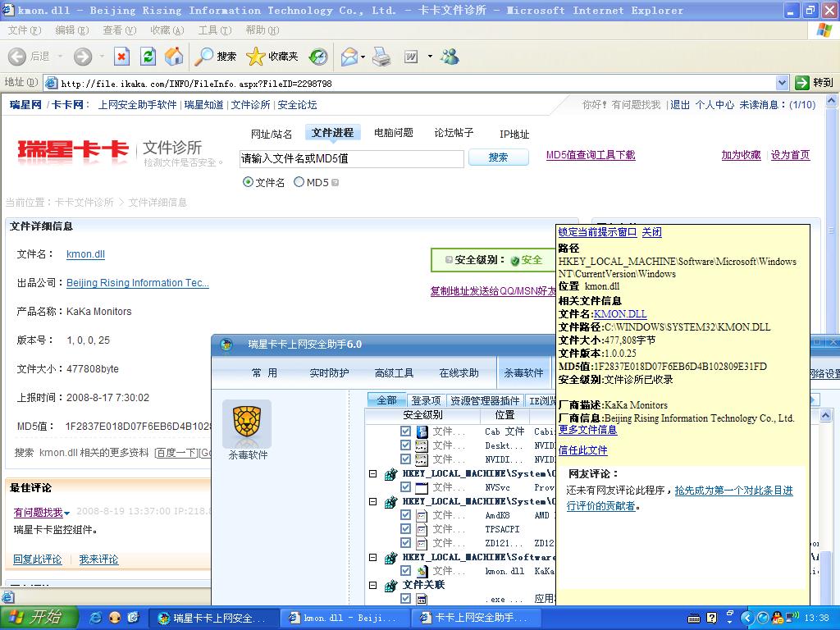Go to the Home page icon

point(174,57)
